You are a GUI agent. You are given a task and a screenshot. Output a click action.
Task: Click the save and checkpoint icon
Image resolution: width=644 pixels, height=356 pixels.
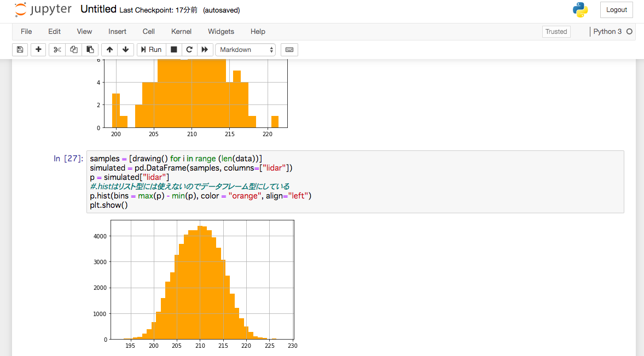tap(20, 50)
